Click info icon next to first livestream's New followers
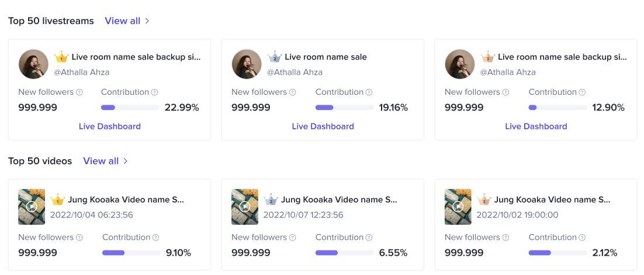Screen dimensions: 644x275 click(79, 92)
